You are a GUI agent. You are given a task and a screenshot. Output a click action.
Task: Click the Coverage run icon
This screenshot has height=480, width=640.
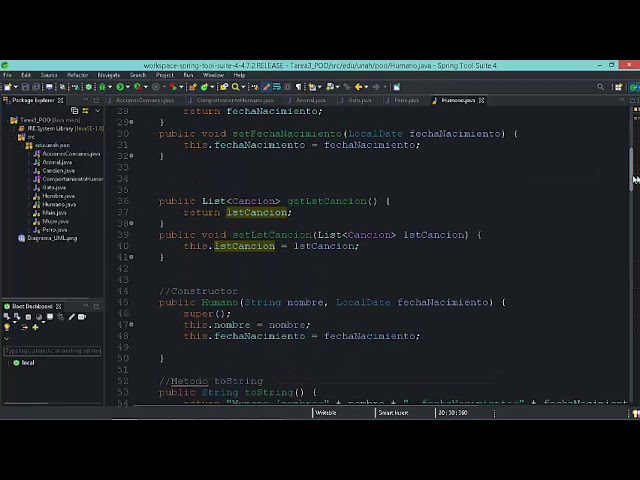pyautogui.click(x=138, y=87)
